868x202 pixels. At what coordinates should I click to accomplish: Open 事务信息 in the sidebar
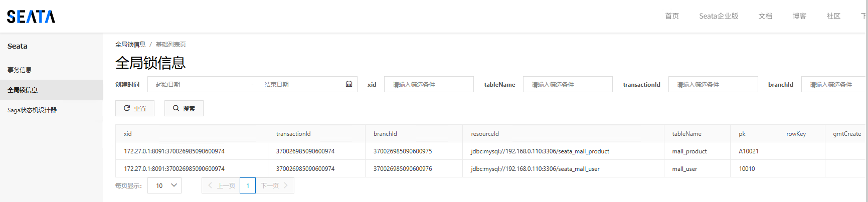pos(20,70)
